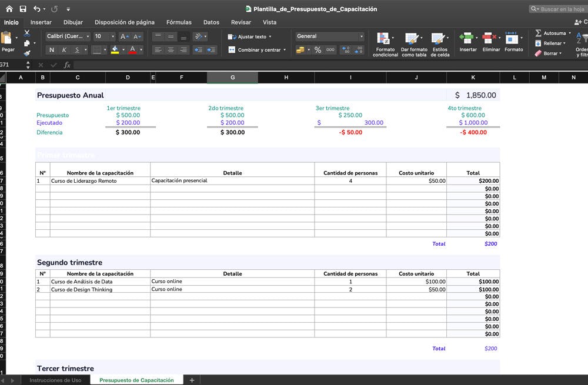Image resolution: width=588 pixels, height=385 pixels.
Task: Click the Undo arrow icon
Action: point(38,9)
